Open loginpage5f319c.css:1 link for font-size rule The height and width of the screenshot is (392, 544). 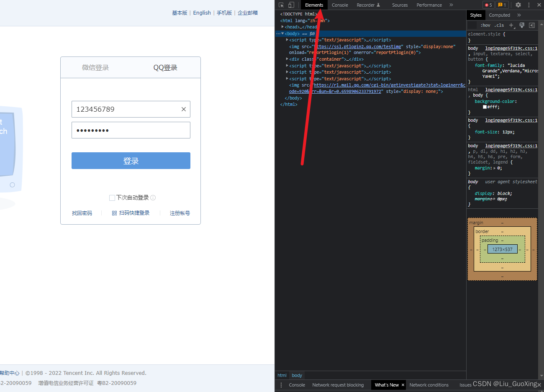pyautogui.click(x=511, y=120)
